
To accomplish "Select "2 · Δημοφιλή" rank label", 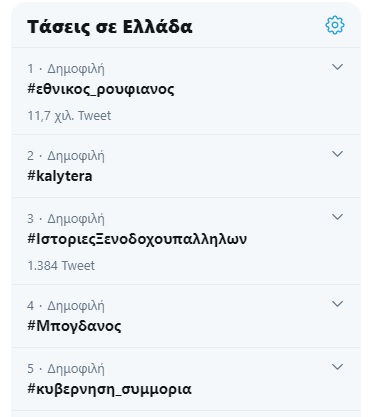I will click(x=66, y=156).
